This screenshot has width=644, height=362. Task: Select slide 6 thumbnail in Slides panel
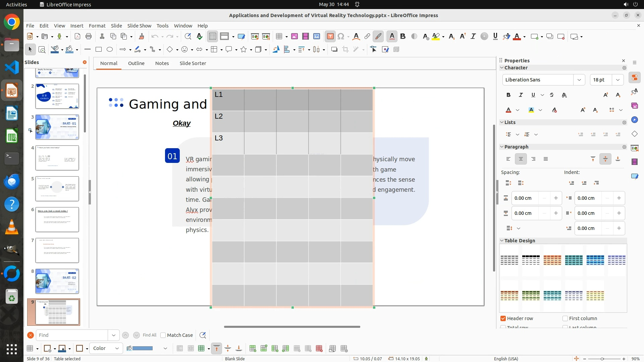pyautogui.click(x=57, y=220)
